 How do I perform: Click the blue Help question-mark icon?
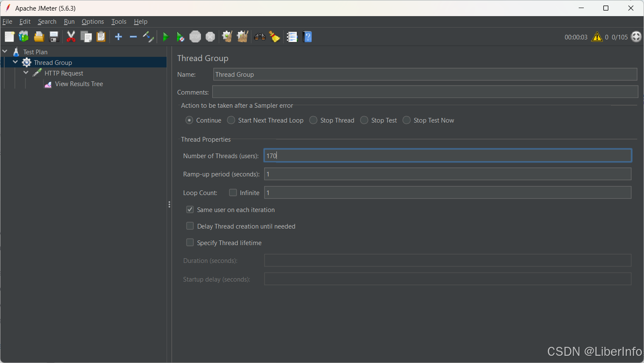coord(308,37)
